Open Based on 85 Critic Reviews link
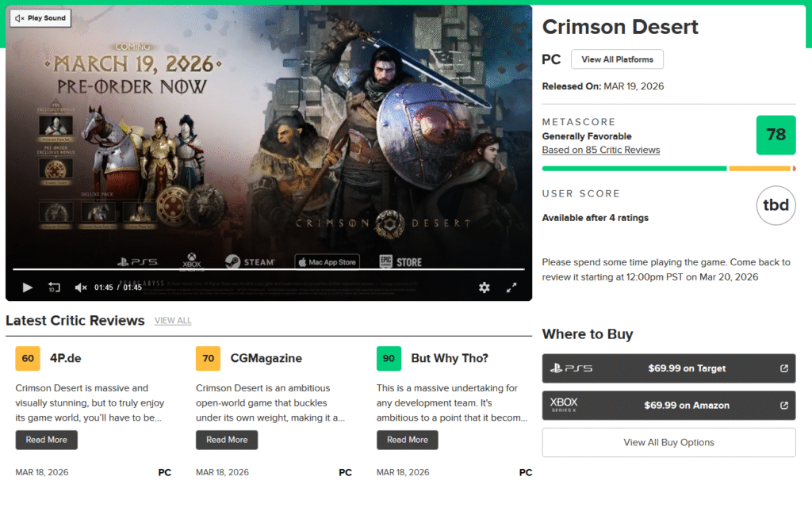 [601, 150]
